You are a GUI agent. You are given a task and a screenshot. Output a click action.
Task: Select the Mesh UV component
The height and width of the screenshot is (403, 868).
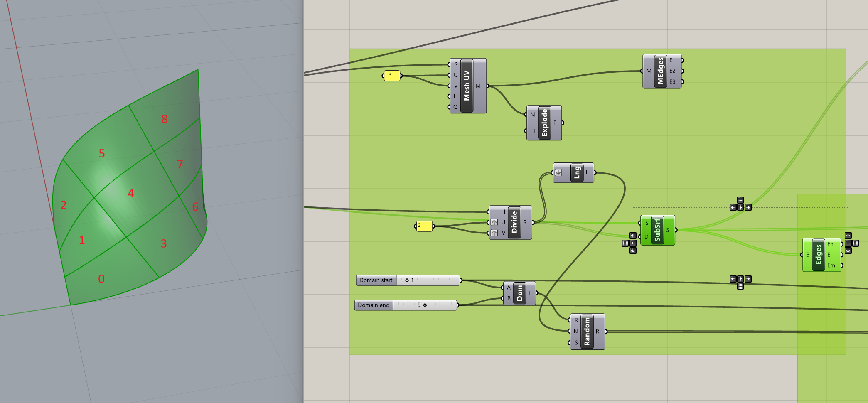coord(467,86)
